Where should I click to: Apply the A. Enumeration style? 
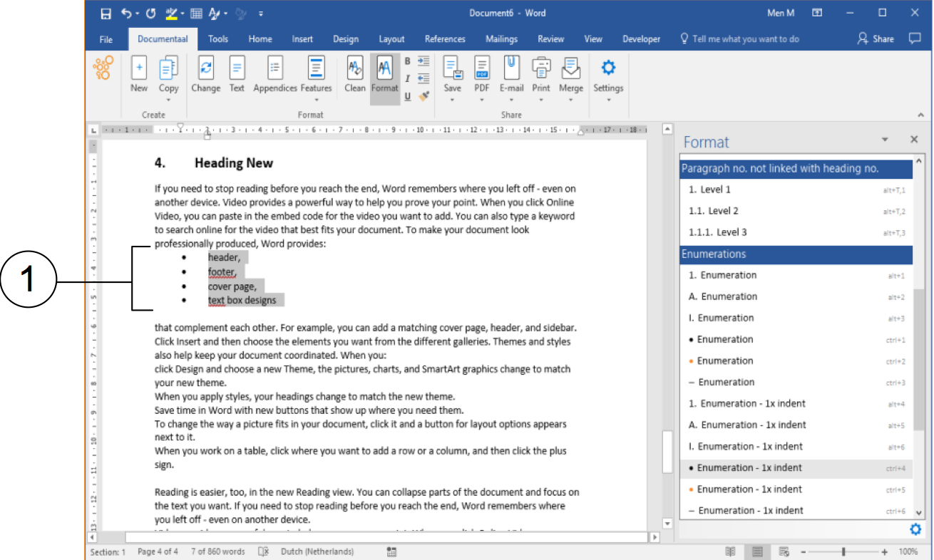(796, 296)
